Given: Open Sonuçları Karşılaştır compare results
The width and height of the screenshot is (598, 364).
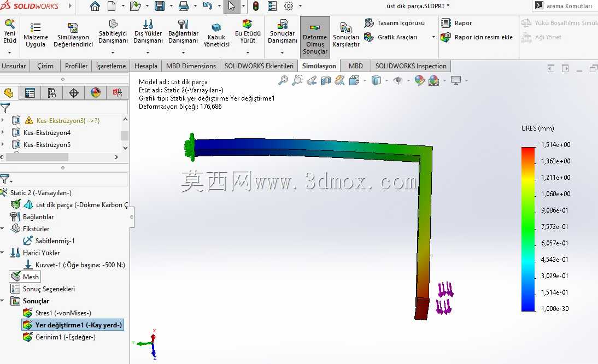Looking at the screenshot, I should click(x=346, y=34).
